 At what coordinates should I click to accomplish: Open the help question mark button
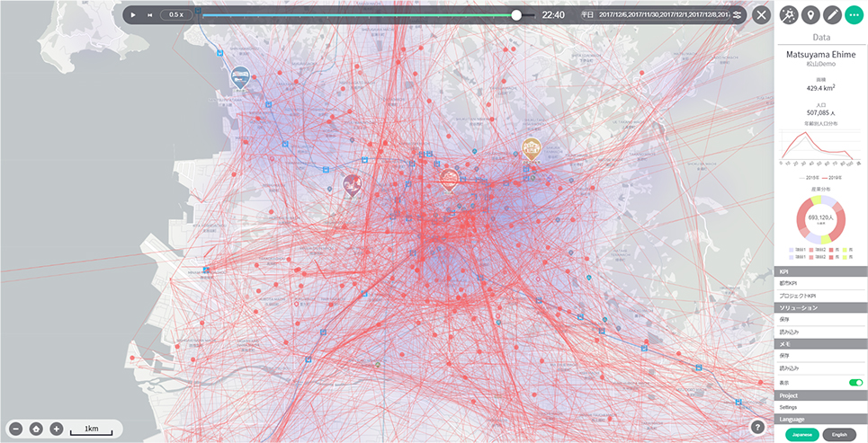(x=758, y=427)
